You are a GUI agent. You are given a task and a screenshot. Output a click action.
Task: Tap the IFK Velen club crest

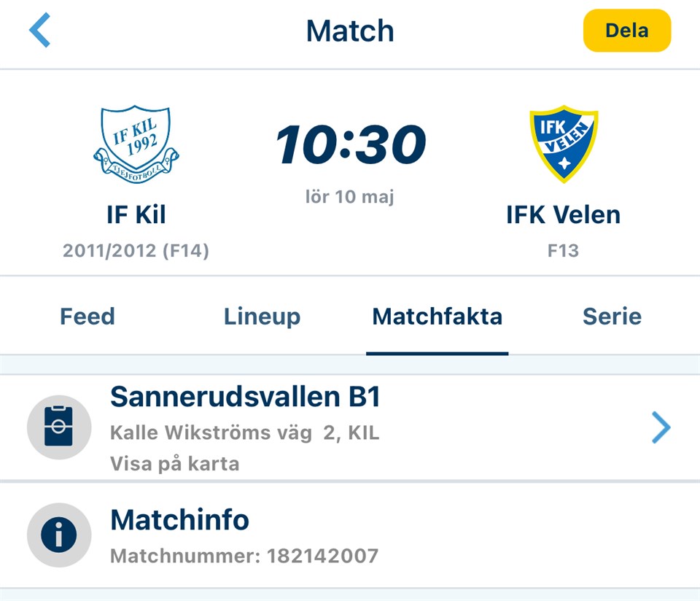coord(563,144)
